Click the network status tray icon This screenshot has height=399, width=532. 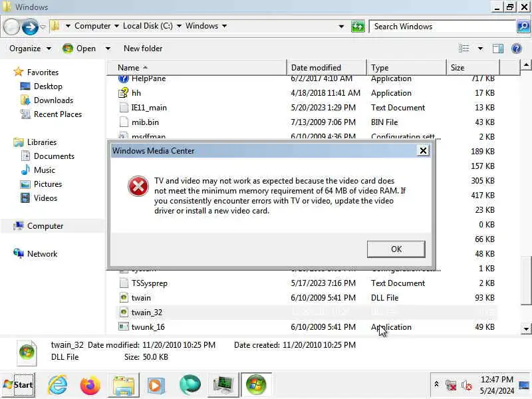[x=451, y=385]
